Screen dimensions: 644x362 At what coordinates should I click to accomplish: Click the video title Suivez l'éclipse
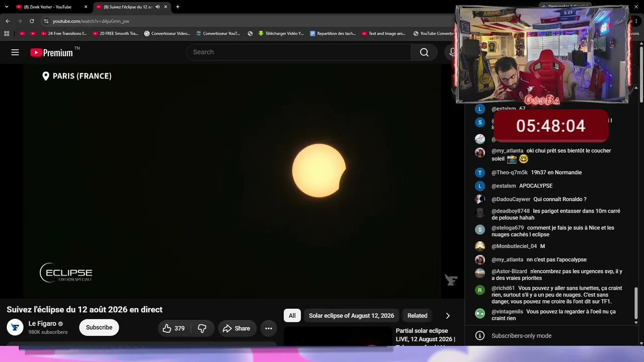[85, 310]
